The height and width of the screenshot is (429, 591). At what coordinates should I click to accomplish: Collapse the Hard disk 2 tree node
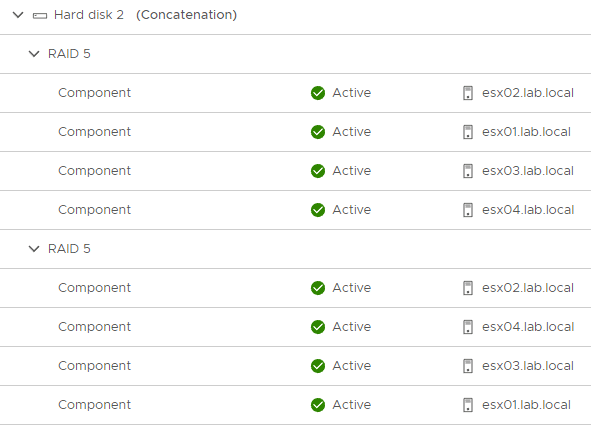point(18,15)
